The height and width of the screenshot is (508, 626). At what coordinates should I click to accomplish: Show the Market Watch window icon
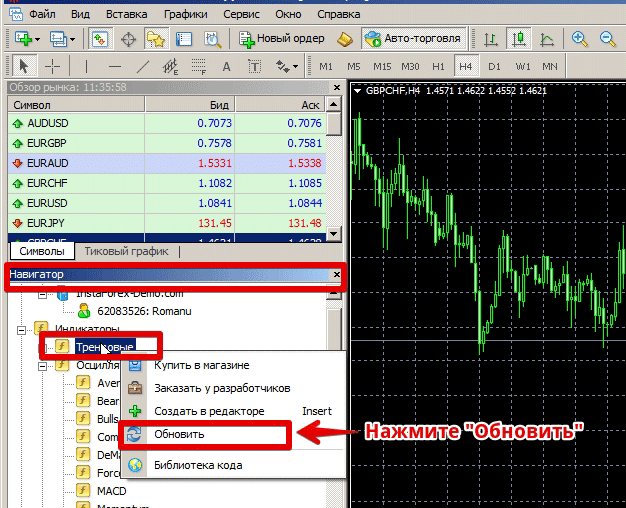coord(100,39)
